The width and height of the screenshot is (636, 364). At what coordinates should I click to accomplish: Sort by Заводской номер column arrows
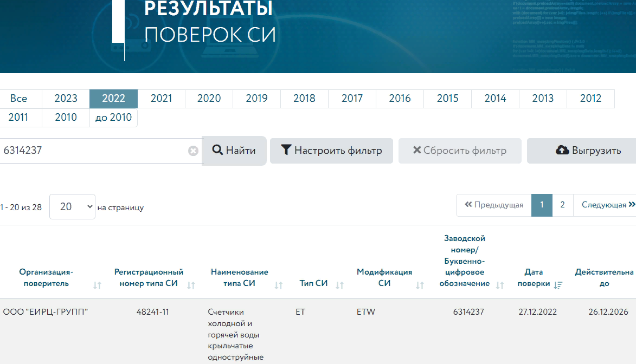click(x=500, y=285)
